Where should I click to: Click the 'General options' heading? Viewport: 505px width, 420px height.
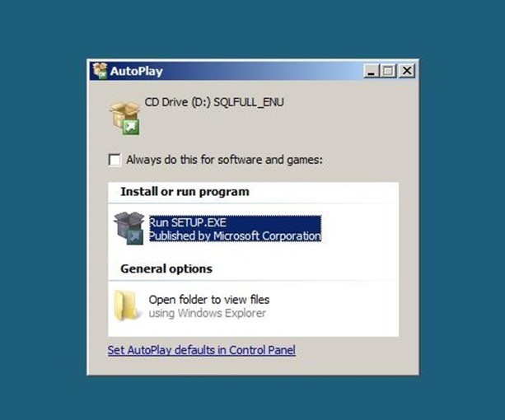pos(166,268)
